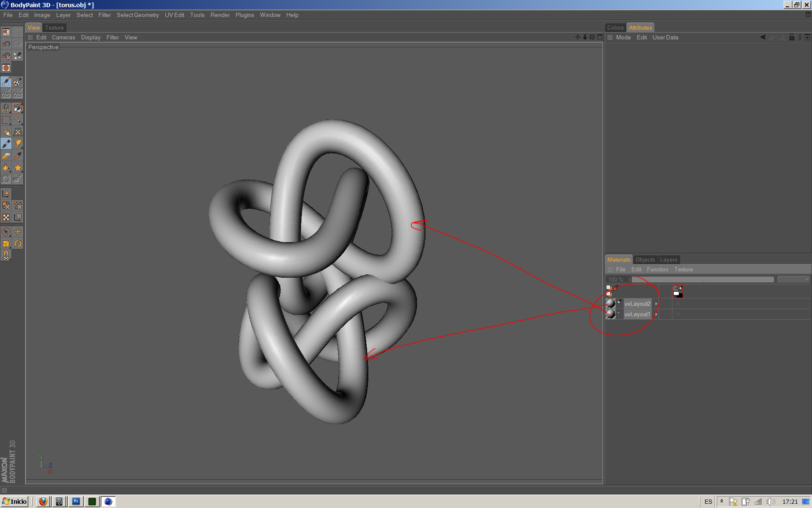Select UV Points edit mode icon

(x=18, y=205)
